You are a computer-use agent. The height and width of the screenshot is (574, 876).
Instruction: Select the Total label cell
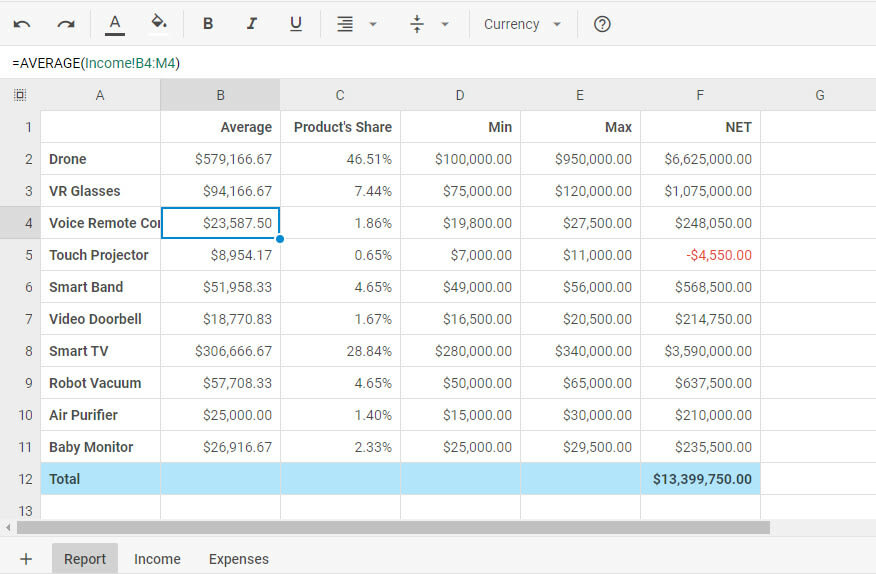tap(101, 479)
